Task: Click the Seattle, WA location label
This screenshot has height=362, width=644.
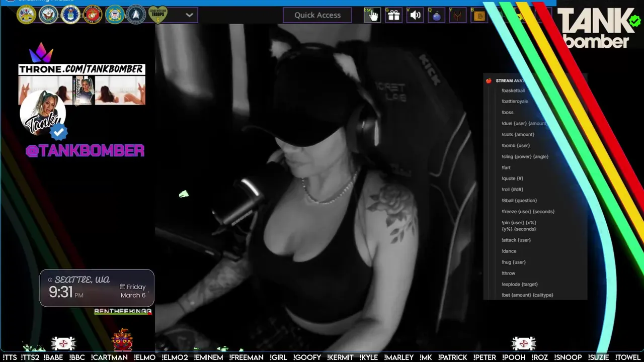Action: pyautogui.click(x=82, y=280)
